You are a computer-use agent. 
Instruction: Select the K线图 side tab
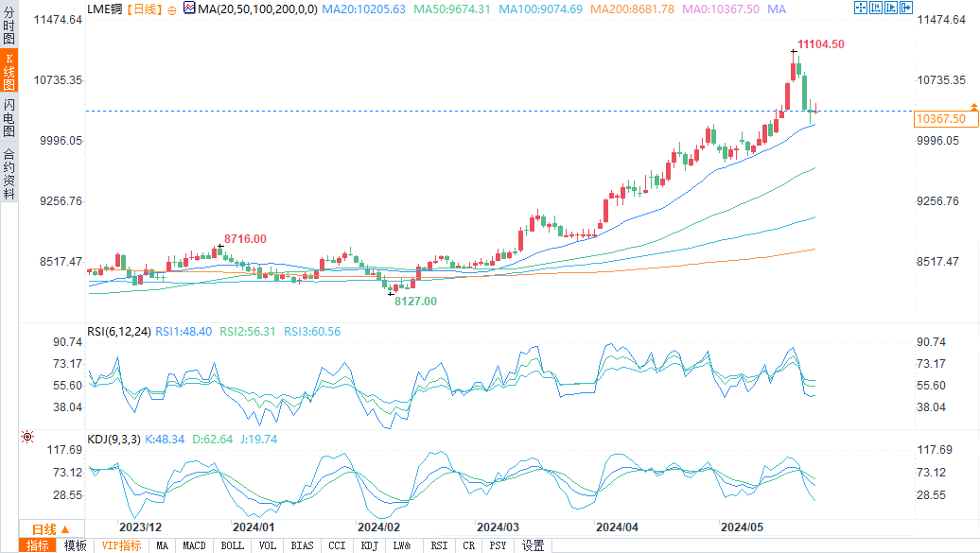(x=9, y=73)
